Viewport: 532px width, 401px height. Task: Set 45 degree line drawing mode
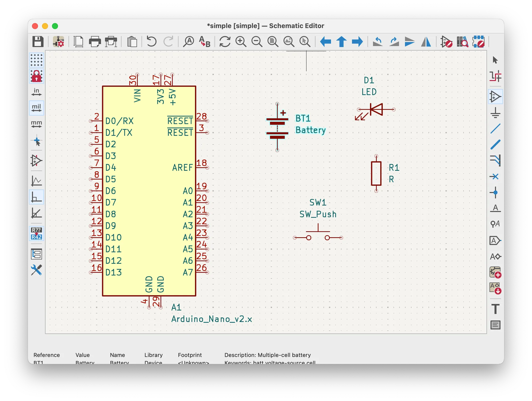pyautogui.click(x=36, y=213)
